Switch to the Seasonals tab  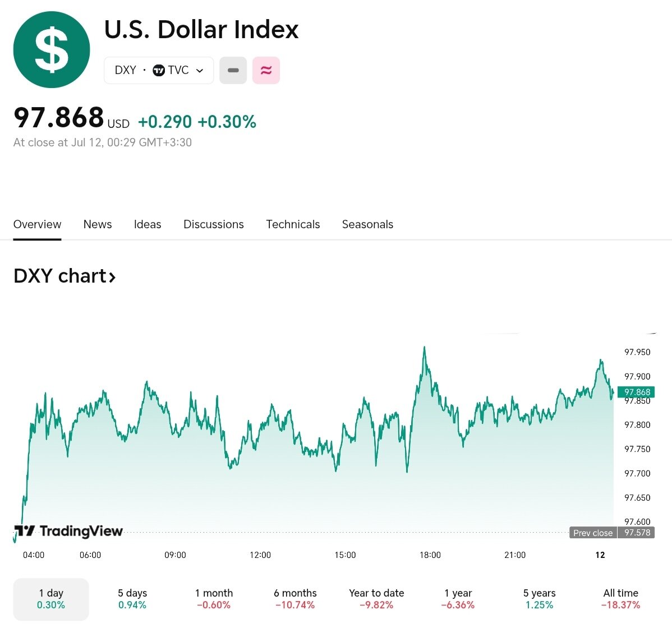367,224
